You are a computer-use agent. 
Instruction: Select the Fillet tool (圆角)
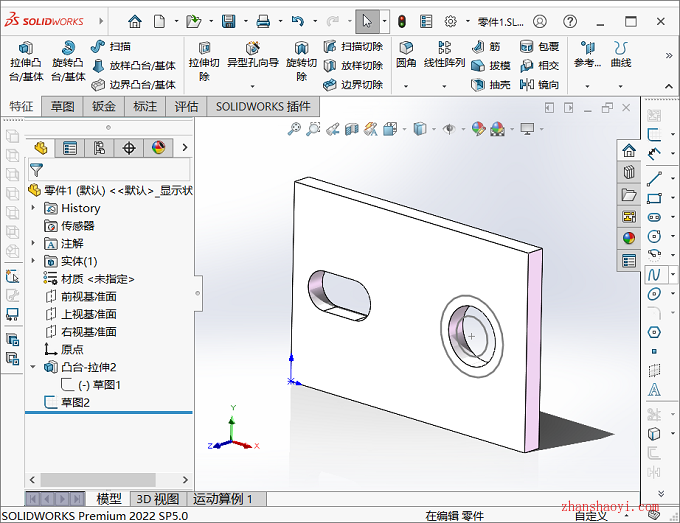coord(406,55)
